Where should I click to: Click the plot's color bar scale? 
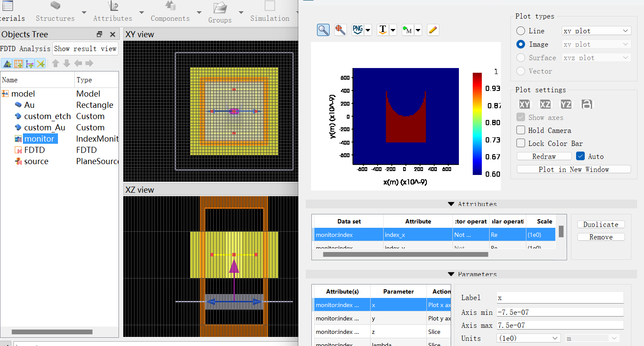(477, 123)
